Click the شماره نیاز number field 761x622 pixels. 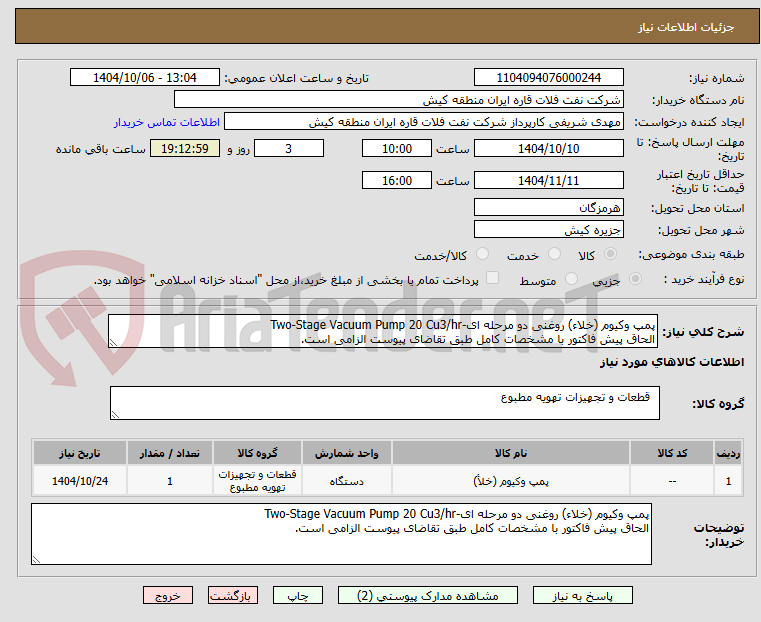click(x=548, y=78)
